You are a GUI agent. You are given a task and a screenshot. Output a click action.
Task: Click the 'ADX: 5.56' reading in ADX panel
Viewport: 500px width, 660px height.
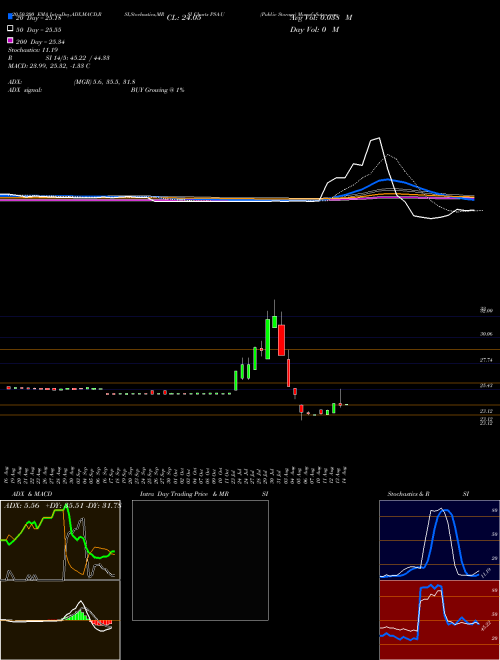coord(21,506)
